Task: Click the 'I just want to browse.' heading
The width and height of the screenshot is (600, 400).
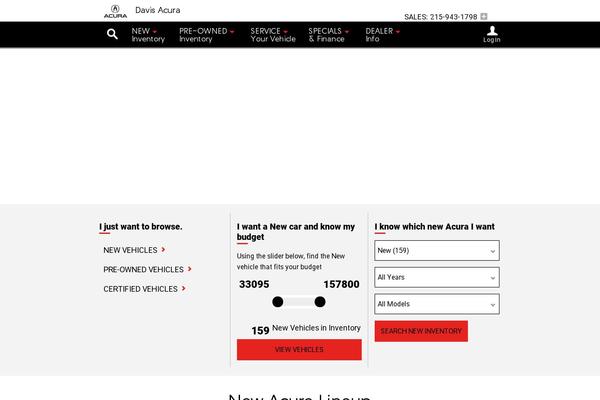Action: point(141,227)
